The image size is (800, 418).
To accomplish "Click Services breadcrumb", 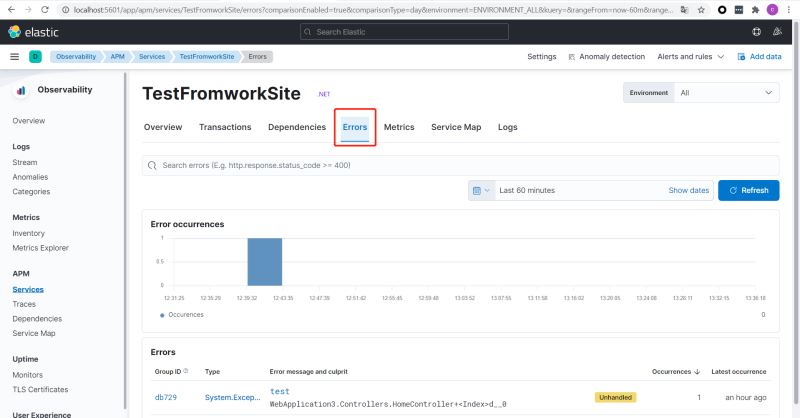I will (x=152, y=57).
